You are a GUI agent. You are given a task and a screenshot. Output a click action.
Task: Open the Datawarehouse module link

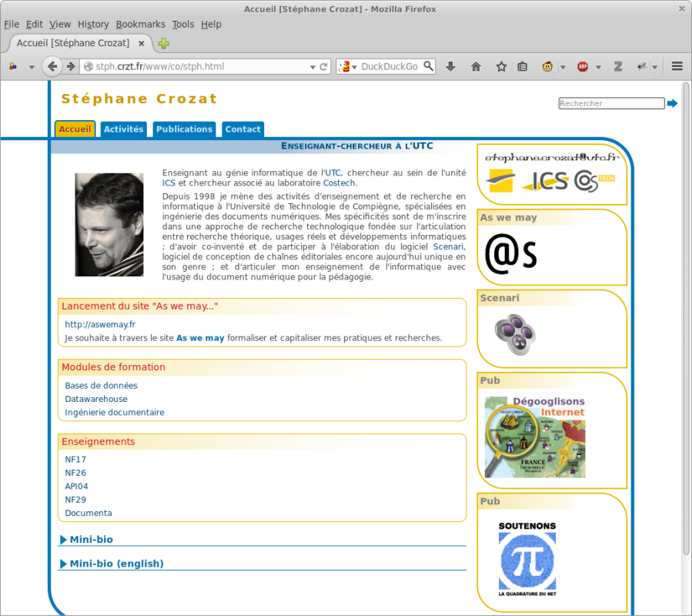(x=96, y=399)
